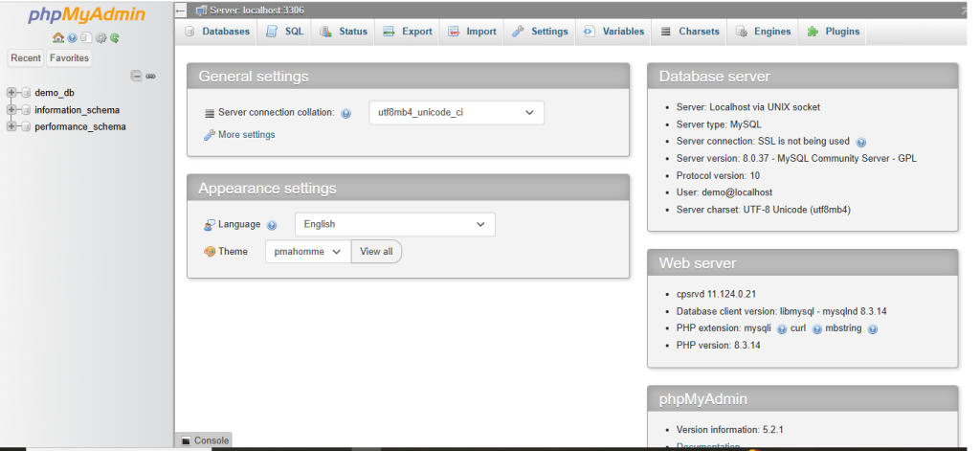Click the Server version 8.0.37 line

coord(796,159)
